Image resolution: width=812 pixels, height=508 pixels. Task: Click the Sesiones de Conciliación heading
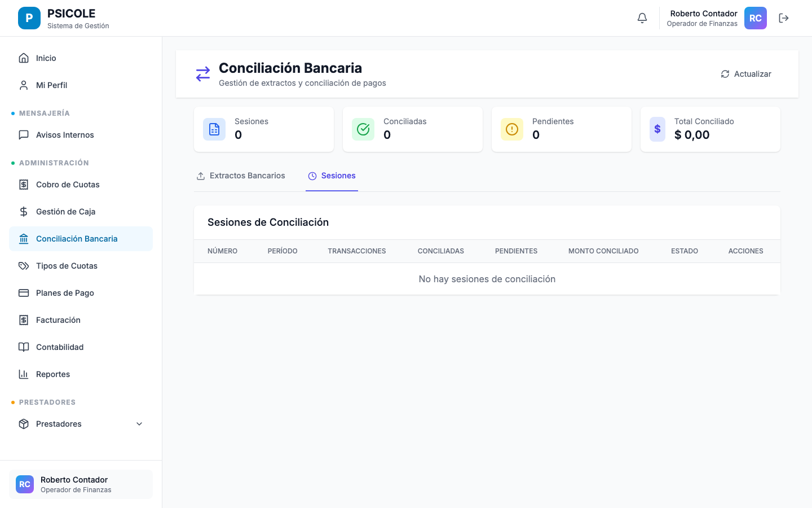coord(268,222)
